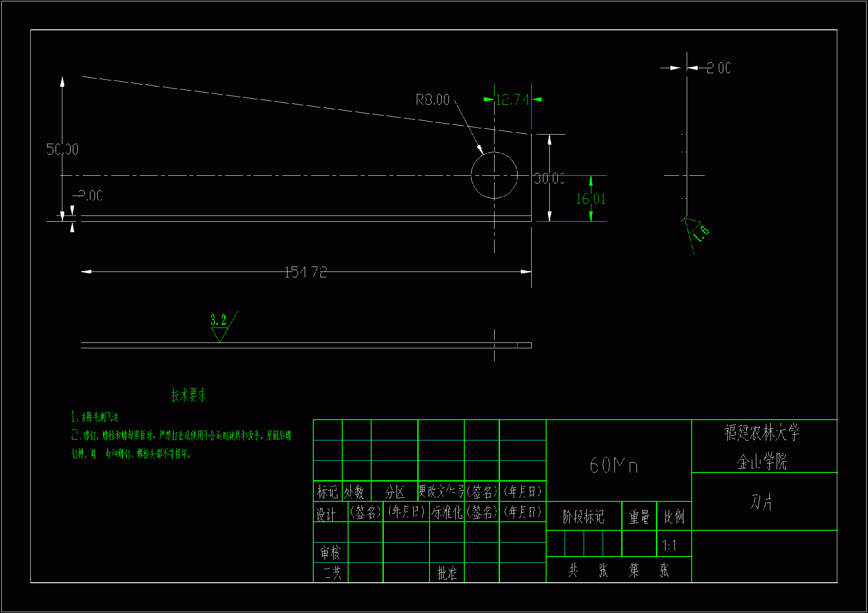Screen dimensions: 868x613
Task: Select the 审核 cell in title block
Action: (x=330, y=552)
